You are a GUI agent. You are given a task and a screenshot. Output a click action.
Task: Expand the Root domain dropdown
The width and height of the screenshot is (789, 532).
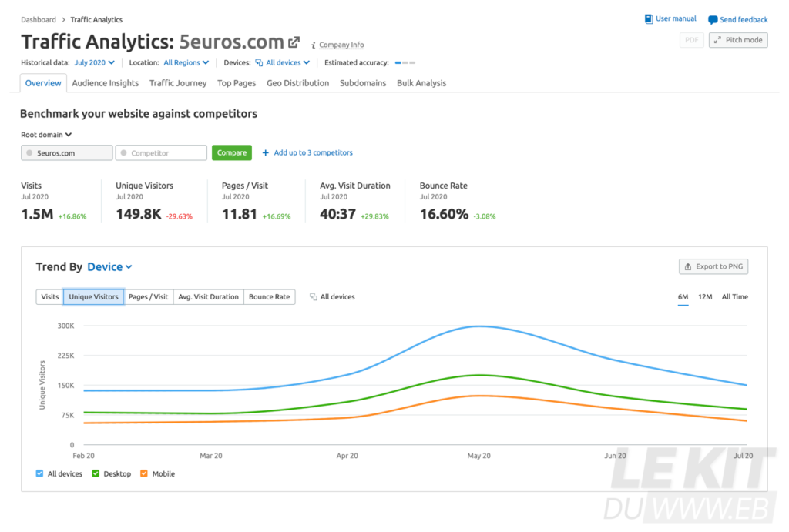(x=46, y=135)
